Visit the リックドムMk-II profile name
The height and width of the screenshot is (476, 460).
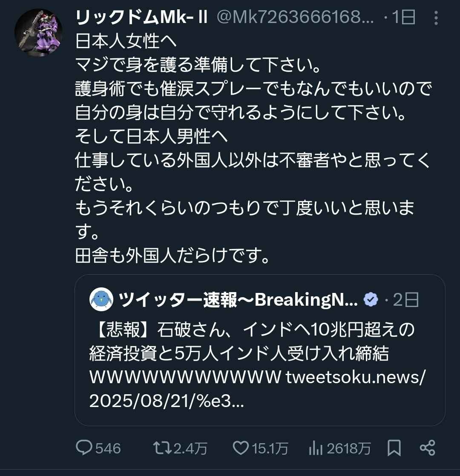pyautogui.click(x=141, y=18)
